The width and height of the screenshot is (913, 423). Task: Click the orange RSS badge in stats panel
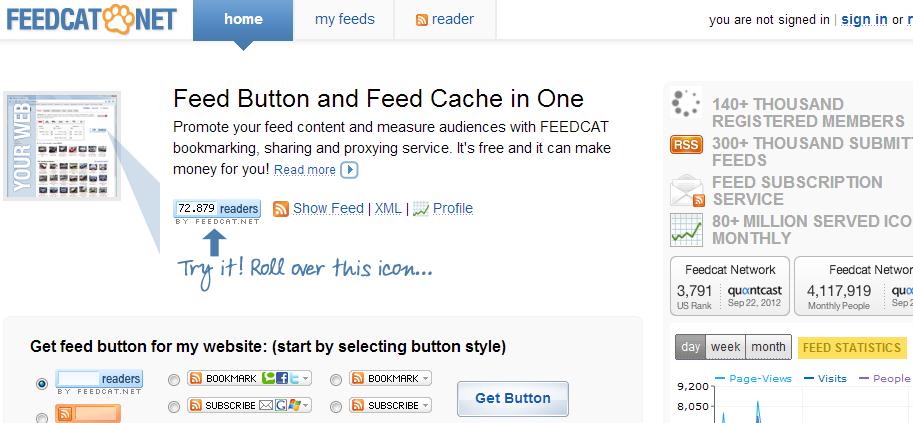click(x=686, y=144)
